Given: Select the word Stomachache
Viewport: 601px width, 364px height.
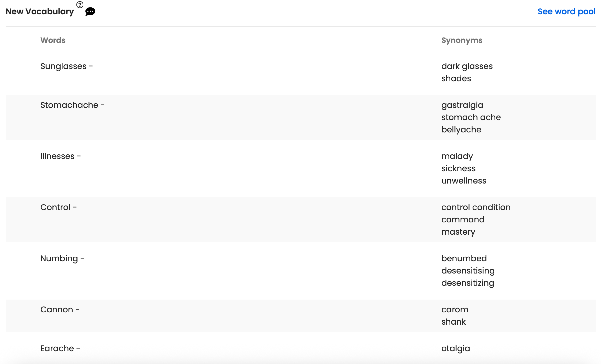Looking at the screenshot, I should pos(69,105).
